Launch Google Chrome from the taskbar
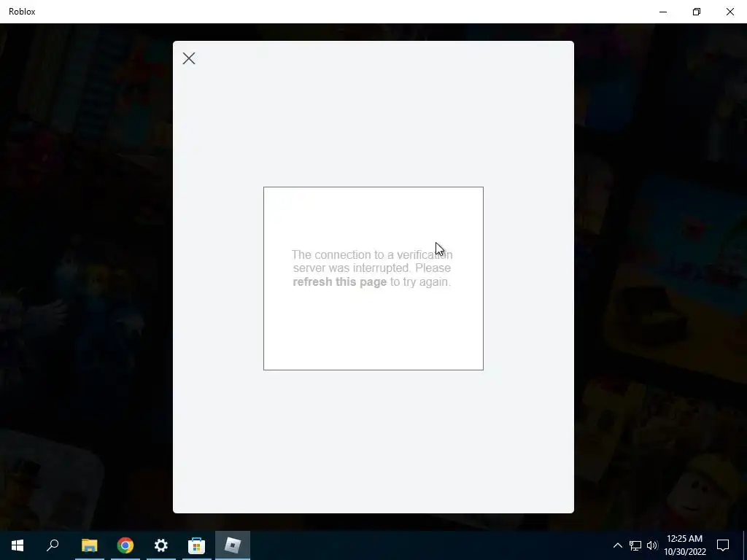 125,545
